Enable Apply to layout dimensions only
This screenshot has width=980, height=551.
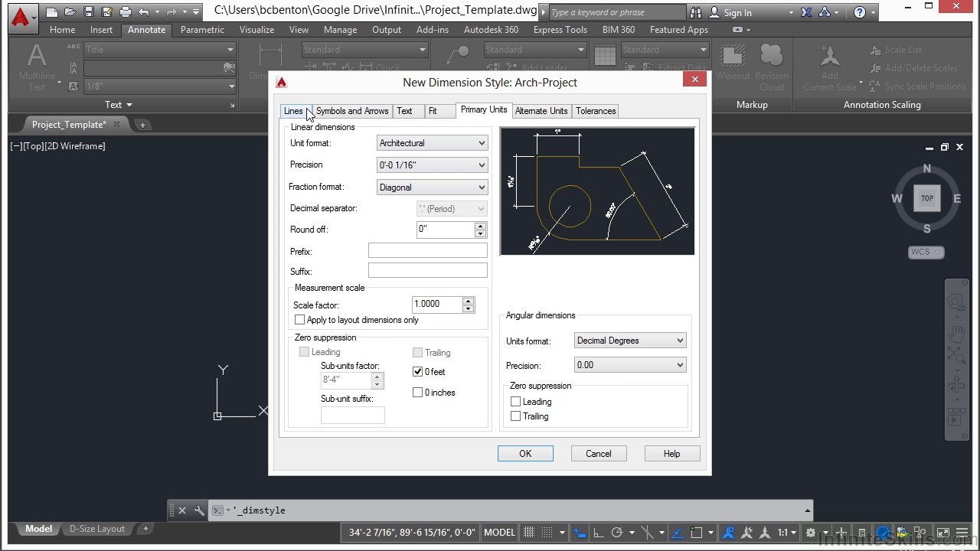[300, 320]
